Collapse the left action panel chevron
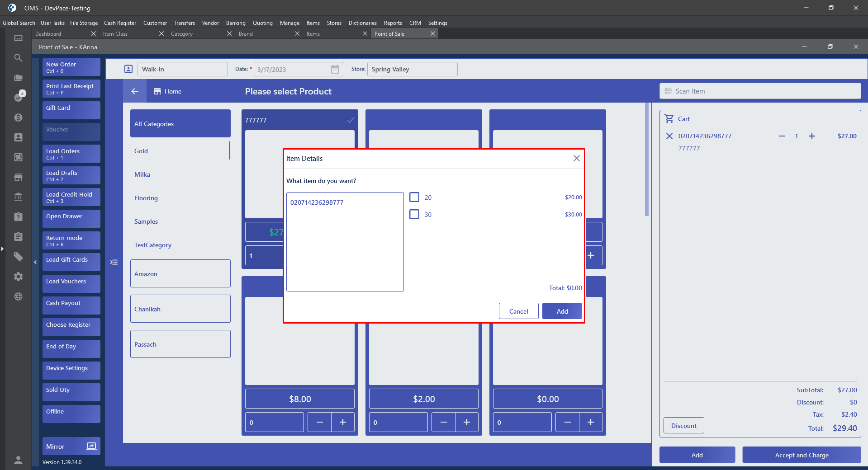 [x=35, y=262]
